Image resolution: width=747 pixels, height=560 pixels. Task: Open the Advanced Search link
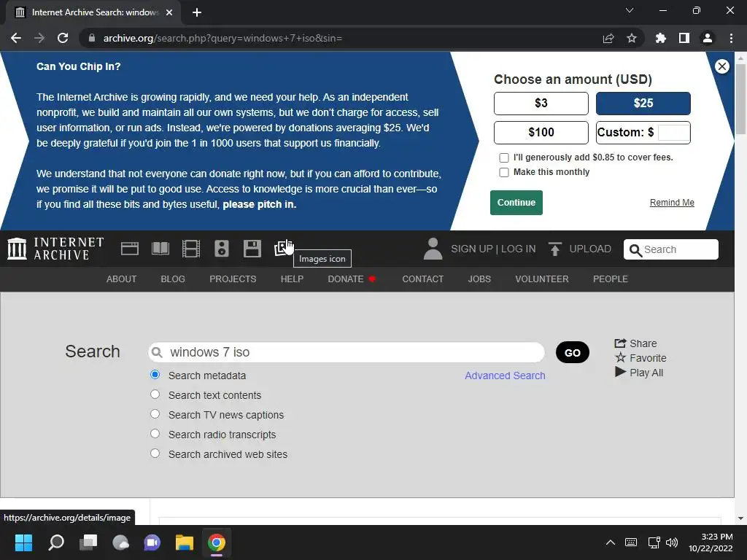[505, 376]
